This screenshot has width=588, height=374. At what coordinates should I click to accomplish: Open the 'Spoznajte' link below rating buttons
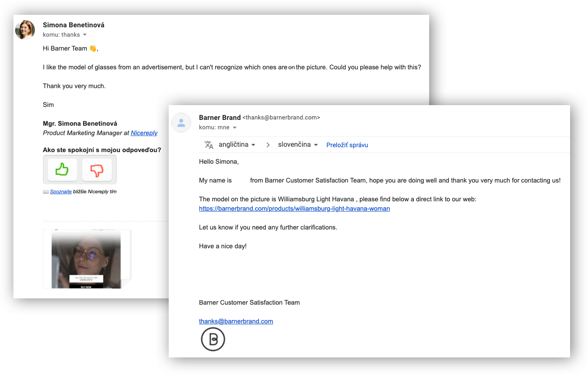[61, 191]
